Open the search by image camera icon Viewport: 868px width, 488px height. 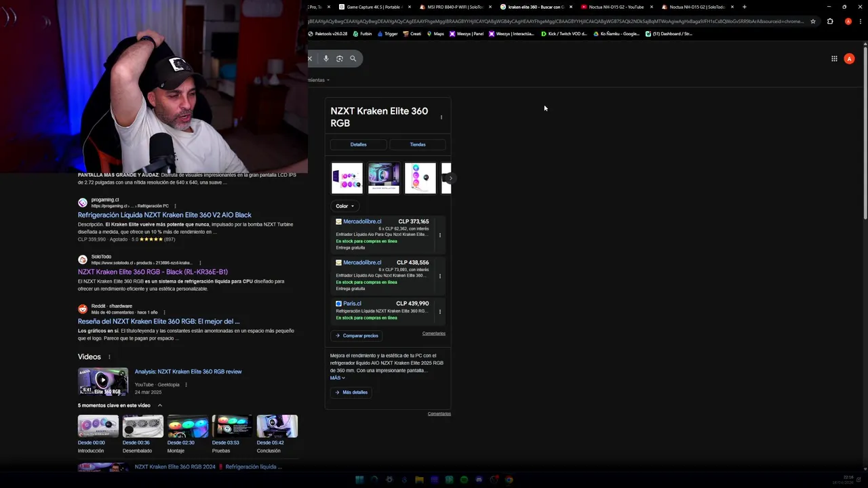340,58
